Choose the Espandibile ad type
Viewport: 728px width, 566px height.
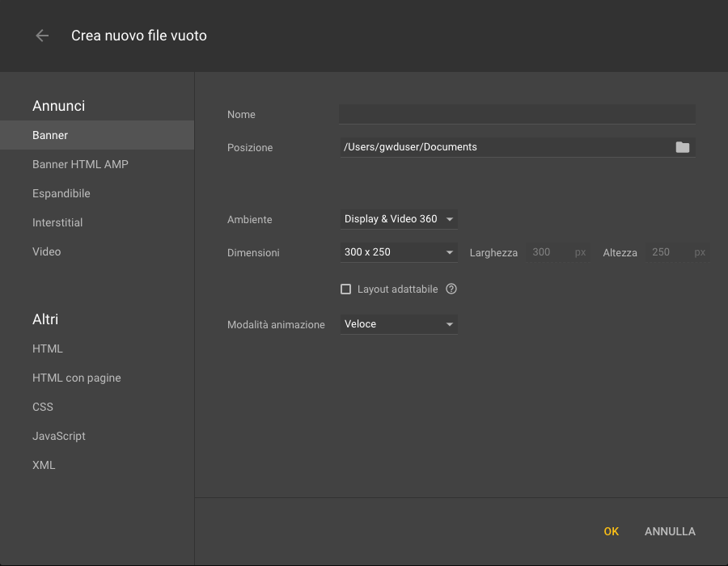coord(61,193)
